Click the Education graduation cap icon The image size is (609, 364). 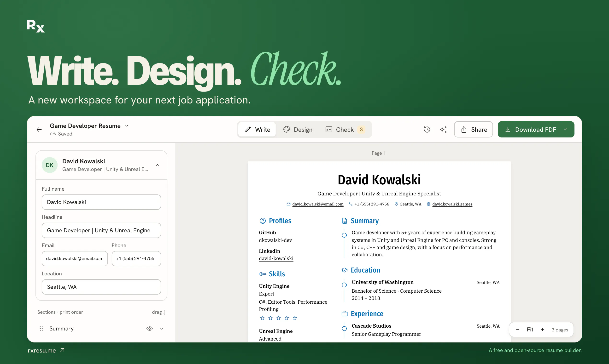point(345,270)
